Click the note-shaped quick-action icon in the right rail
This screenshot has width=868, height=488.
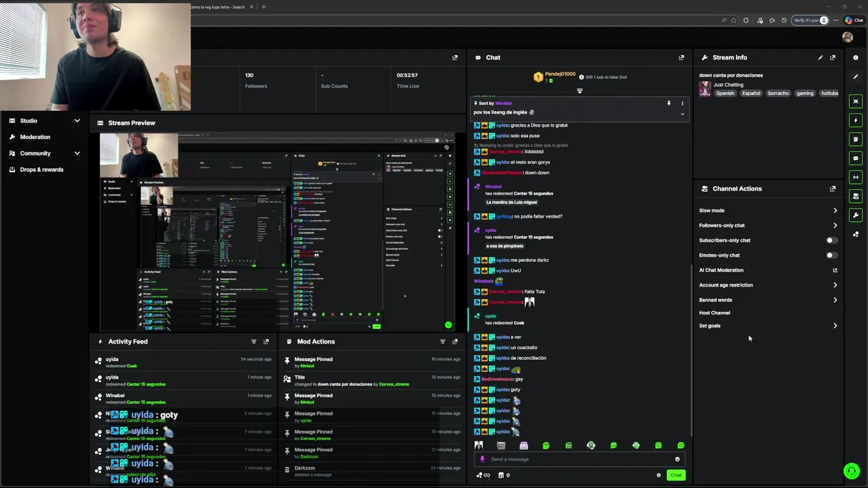pyautogui.click(x=856, y=139)
